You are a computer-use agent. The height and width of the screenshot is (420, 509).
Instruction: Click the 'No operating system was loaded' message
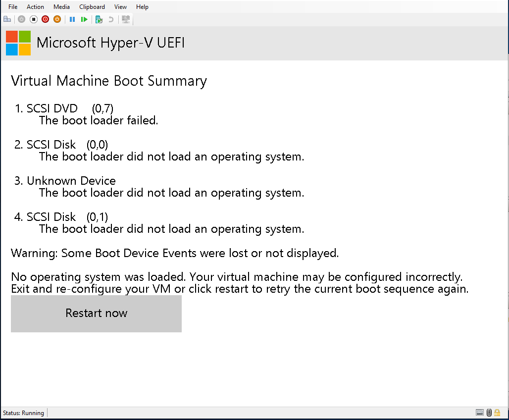[x=237, y=277]
